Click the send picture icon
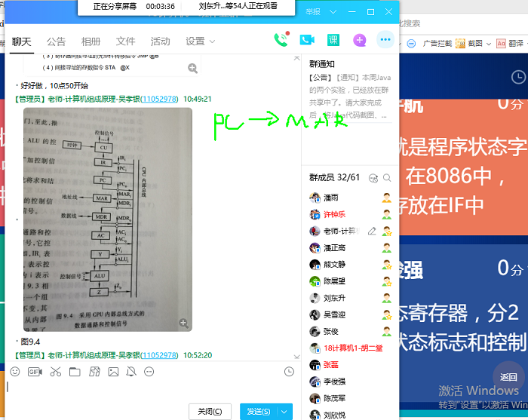Viewport: 528px width, 420px height. click(x=113, y=372)
